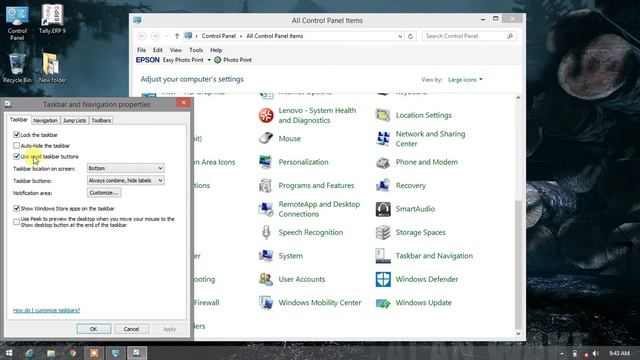Click the Back arrow in Control Panel

click(x=142, y=36)
